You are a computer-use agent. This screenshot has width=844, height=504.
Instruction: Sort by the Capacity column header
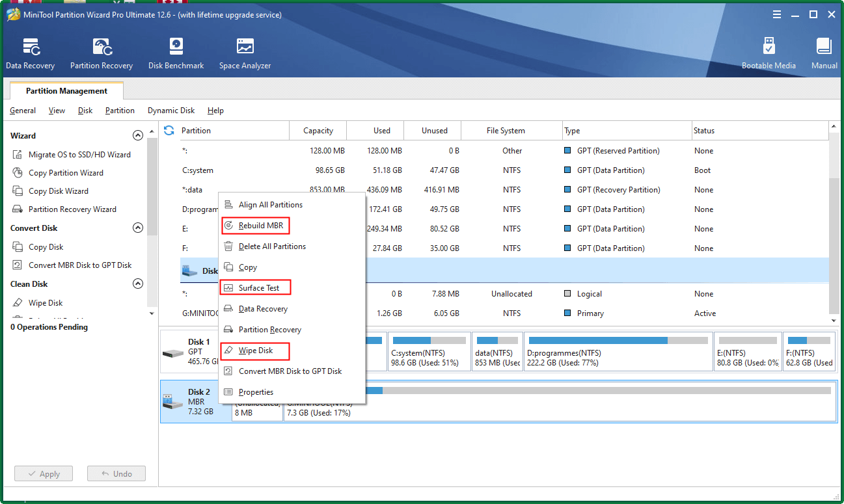click(x=318, y=131)
